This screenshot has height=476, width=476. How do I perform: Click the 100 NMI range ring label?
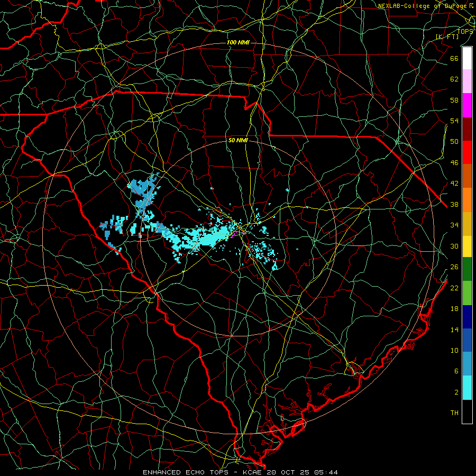click(x=238, y=42)
